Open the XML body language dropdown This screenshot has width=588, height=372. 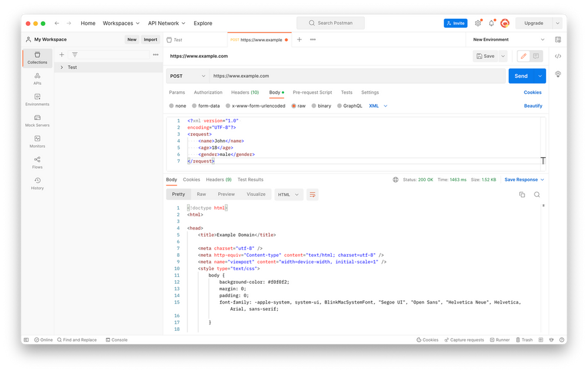[378, 106]
